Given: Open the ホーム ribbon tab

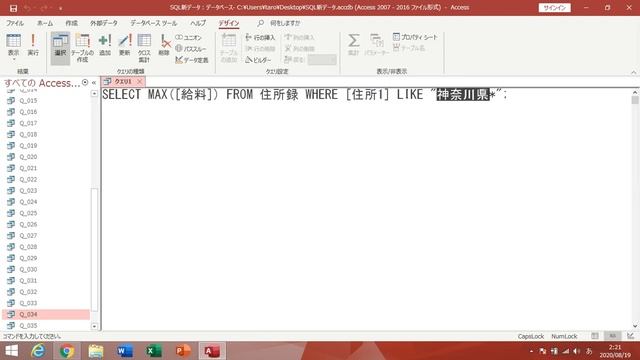Looking at the screenshot, I should (x=45, y=23).
